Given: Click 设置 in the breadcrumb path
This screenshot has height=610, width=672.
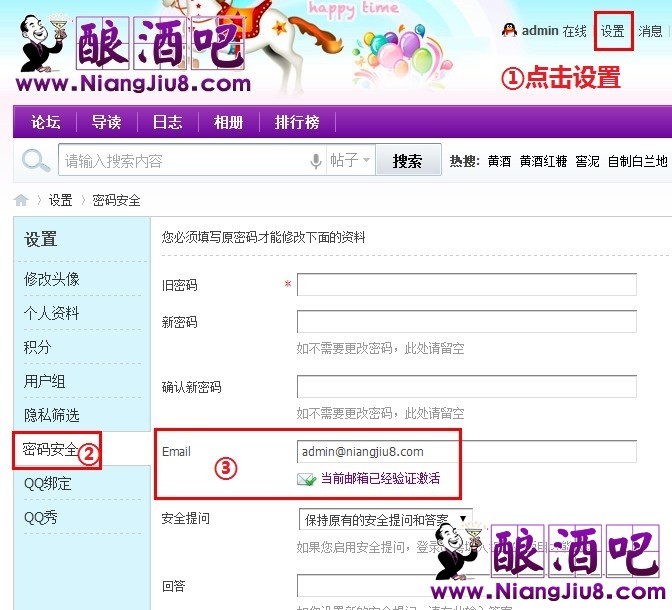Looking at the screenshot, I should point(60,200).
